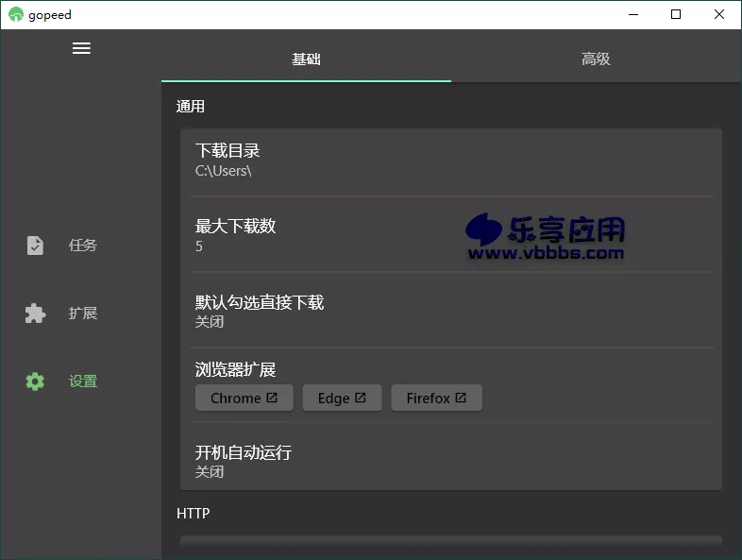Click the Edge external link icon

360,398
